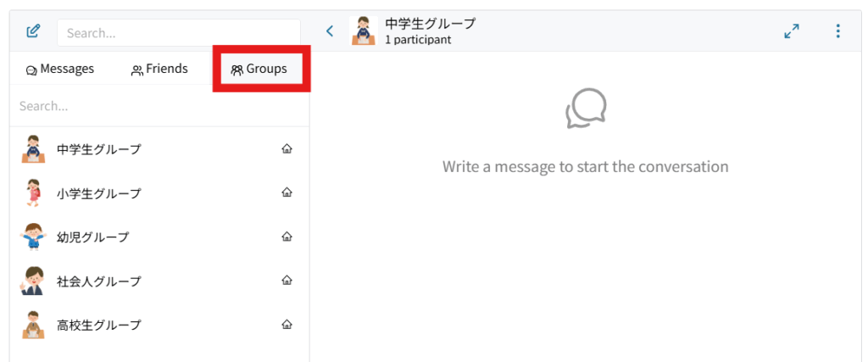Click the 社会人グループ avatar thumbnail

click(32, 281)
